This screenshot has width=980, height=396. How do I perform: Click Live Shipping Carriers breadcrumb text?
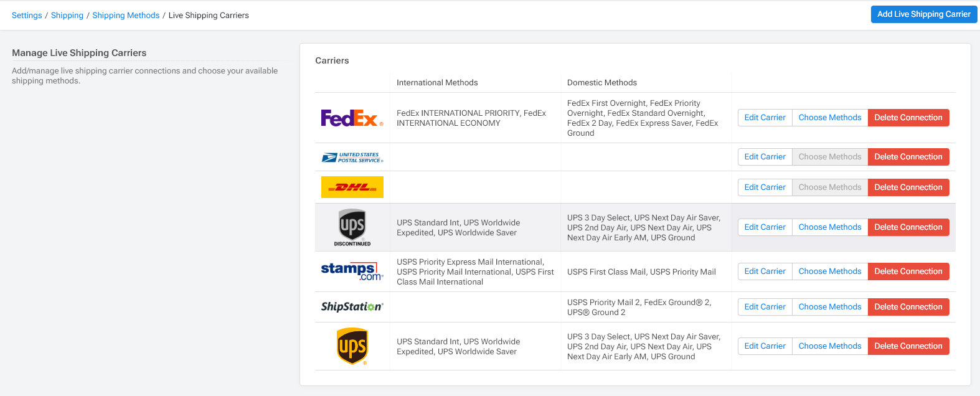(209, 16)
